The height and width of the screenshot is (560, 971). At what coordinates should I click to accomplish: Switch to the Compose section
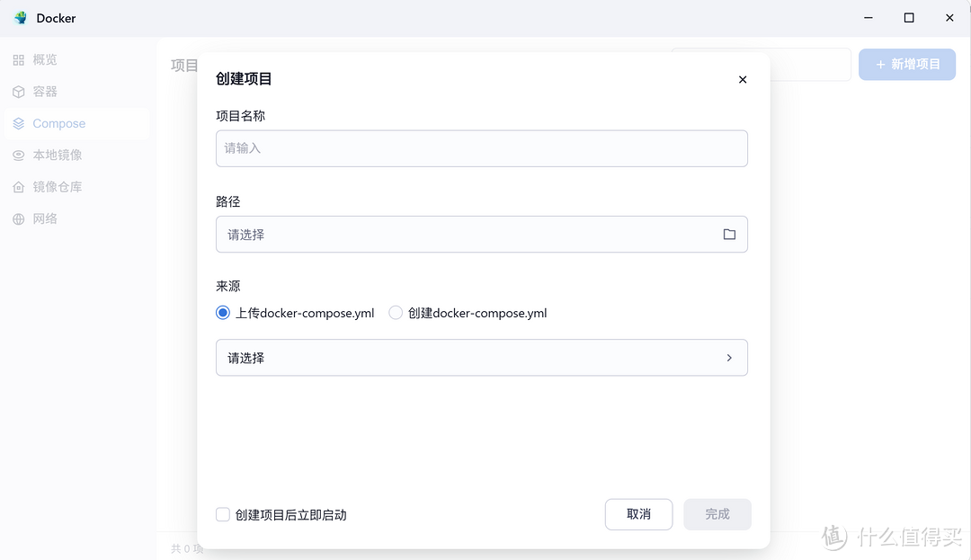pos(58,123)
